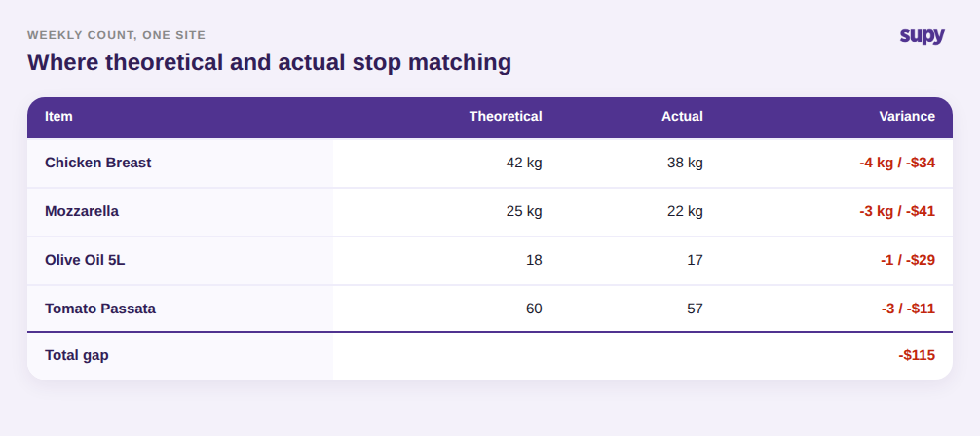Image resolution: width=980 pixels, height=436 pixels.
Task: Click the total gap value -$115
Action: point(917,355)
